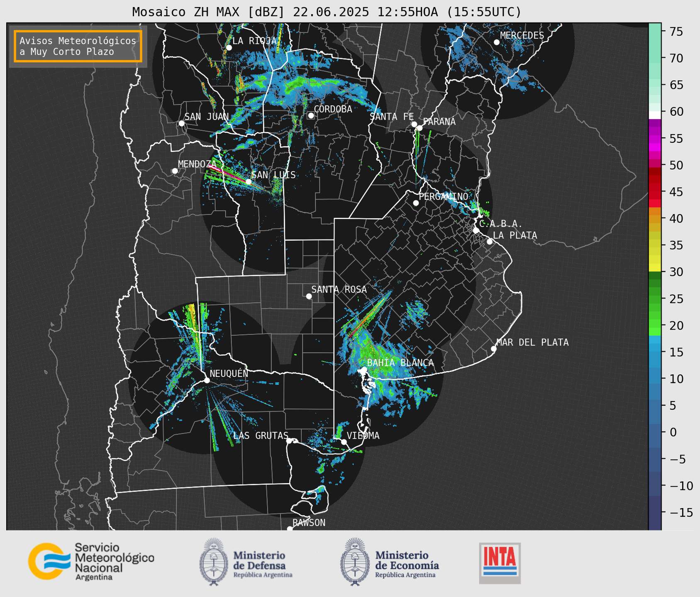700x597 pixels.
Task: Click the Avisos Meteorológicos a Muy Corto Plazo box
Action: (x=78, y=46)
